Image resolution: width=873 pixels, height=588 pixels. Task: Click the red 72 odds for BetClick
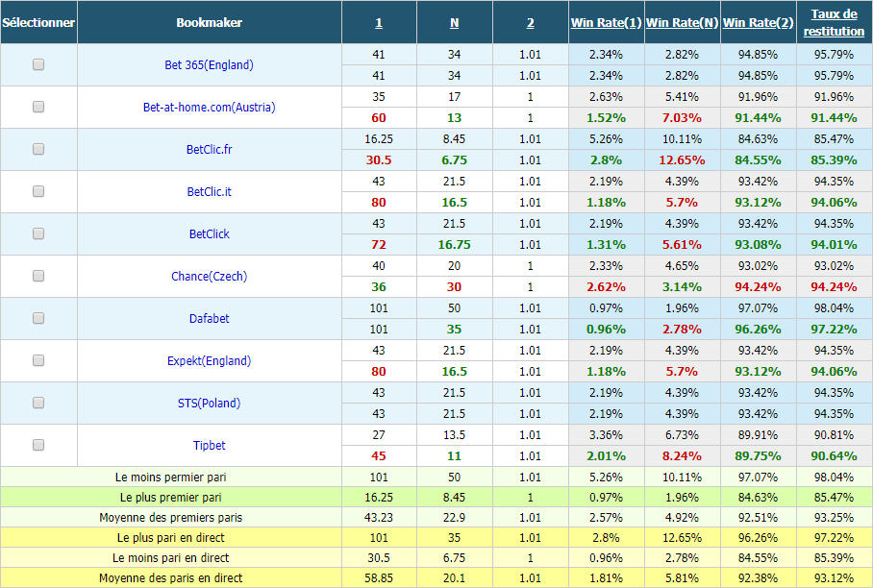(379, 245)
